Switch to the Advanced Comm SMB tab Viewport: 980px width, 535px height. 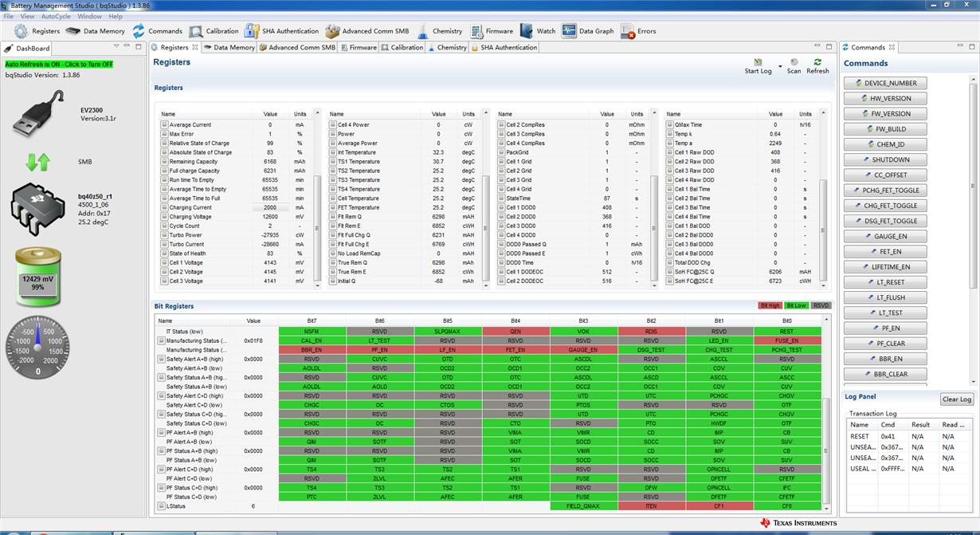click(296, 48)
